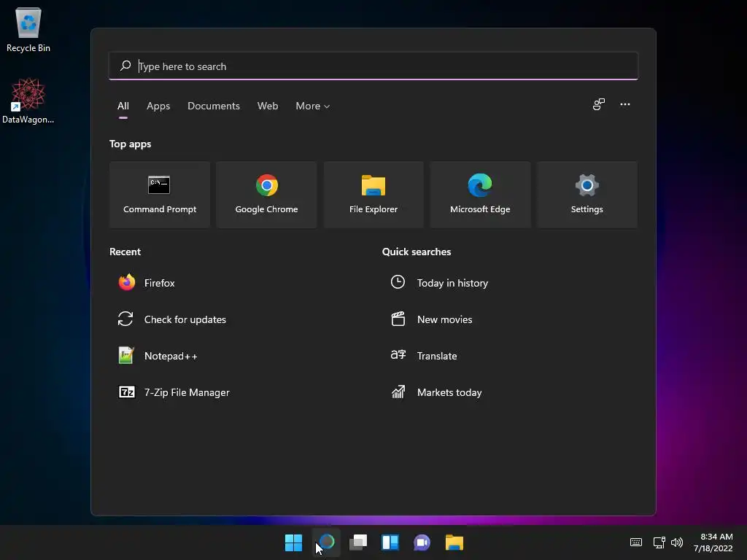Click the search options icon beside the ellipsis
The width and height of the screenshot is (747, 560).
pyautogui.click(x=599, y=104)
